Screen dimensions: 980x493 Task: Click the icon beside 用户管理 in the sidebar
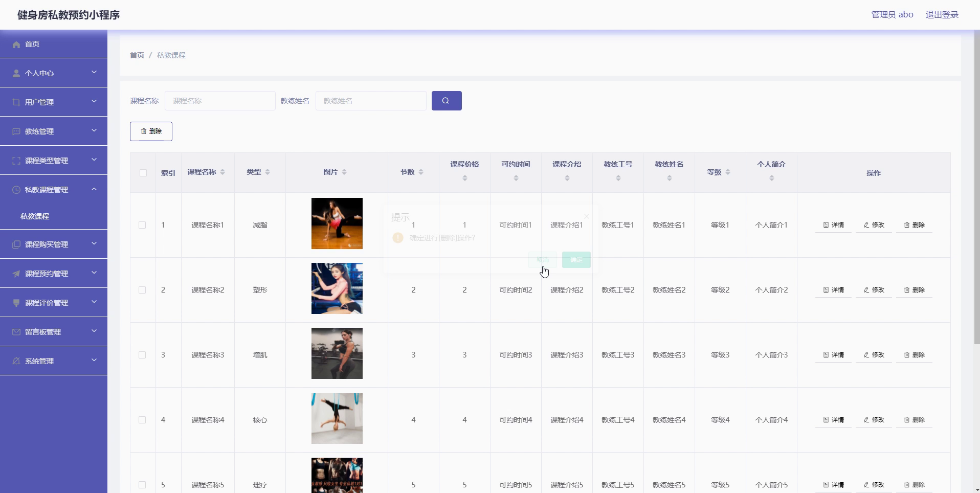16,102
